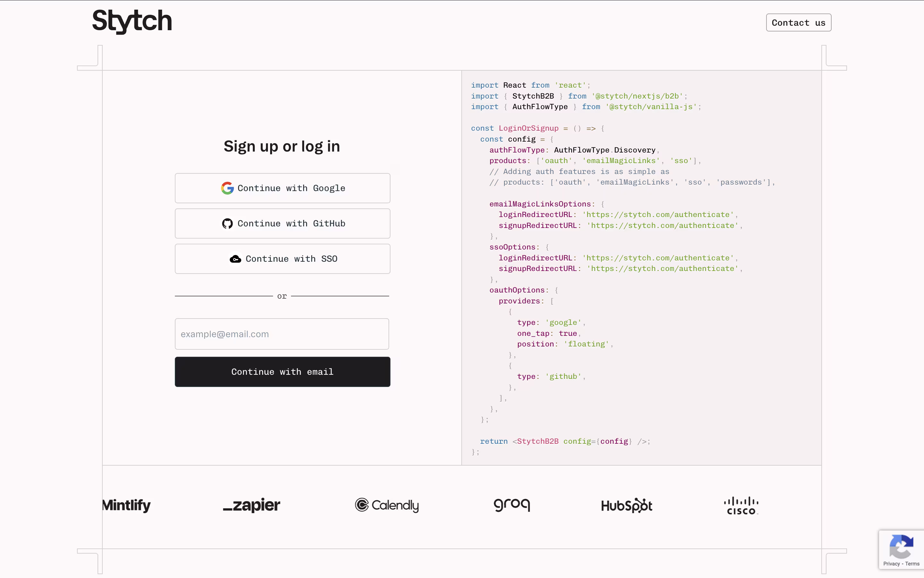Click the 'Adding auth features is as simple as' comment
The image size is (924, 578).
579,172
